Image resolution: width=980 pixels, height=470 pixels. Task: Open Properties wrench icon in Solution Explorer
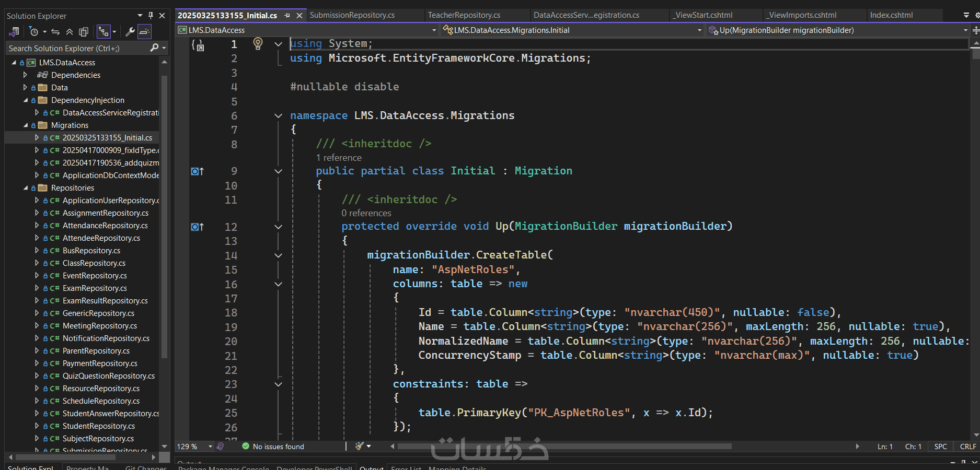click(x=130, y=32)
